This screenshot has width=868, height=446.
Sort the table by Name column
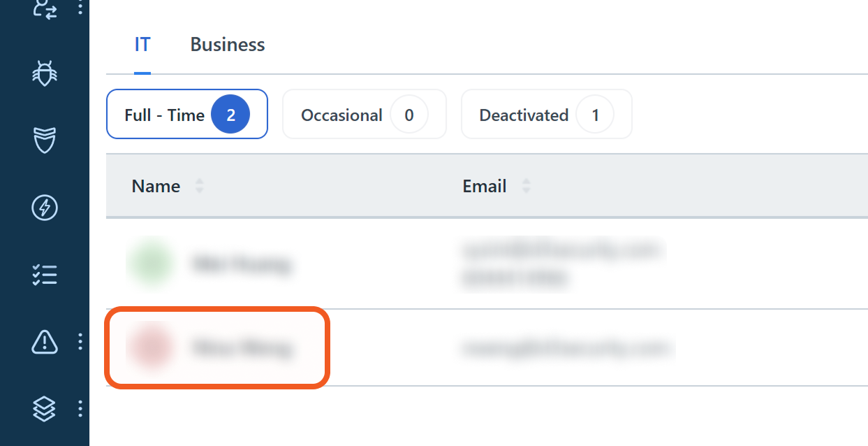pos(200,186)
